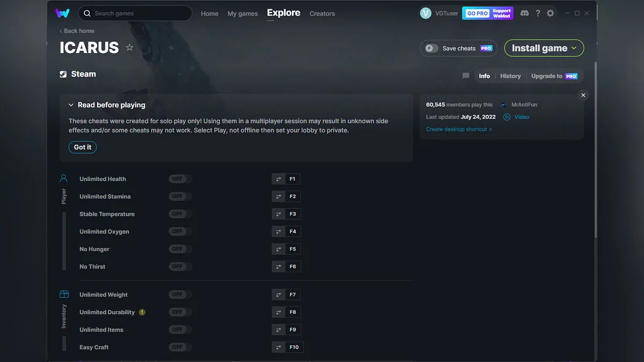Click the WeMod logo icon

62,13
